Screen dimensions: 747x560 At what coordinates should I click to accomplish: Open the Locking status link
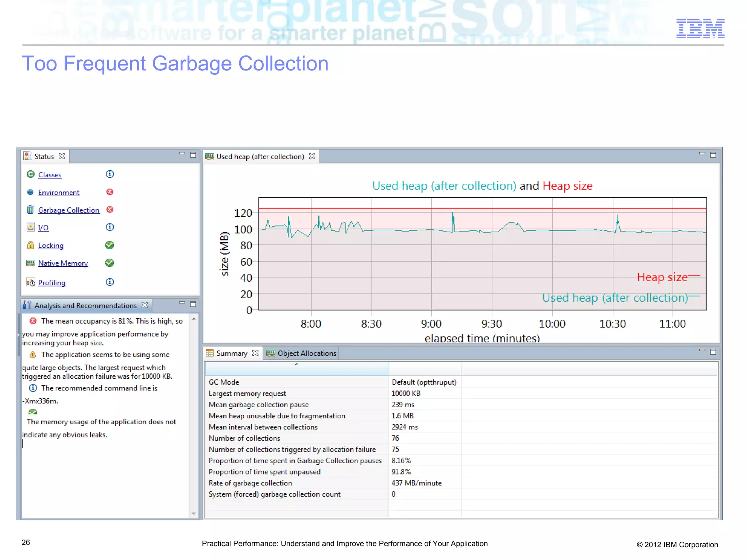[x=51, y=246]
